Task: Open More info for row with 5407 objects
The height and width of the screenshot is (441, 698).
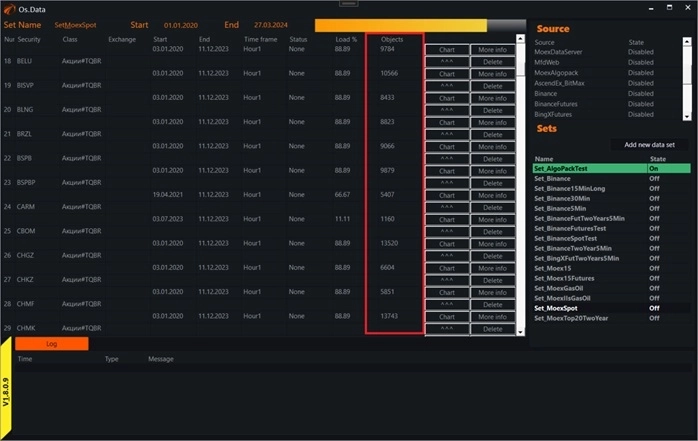Action: click(x=492, y=195)
